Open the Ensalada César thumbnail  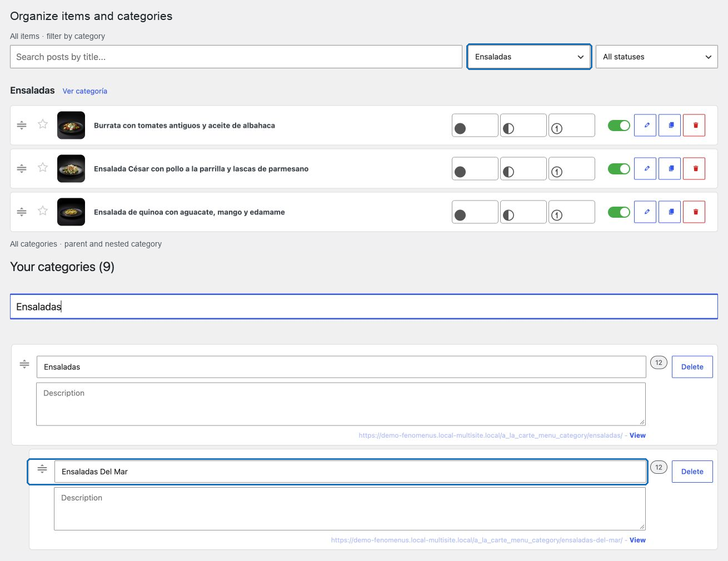pyautogui.click(x=71, y=169)
